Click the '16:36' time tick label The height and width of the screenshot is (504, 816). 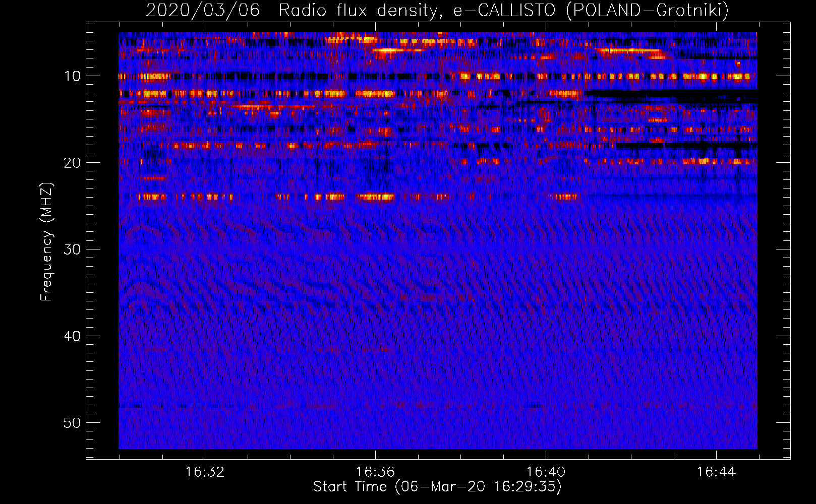pyautogui.click(x=375, y=472)
